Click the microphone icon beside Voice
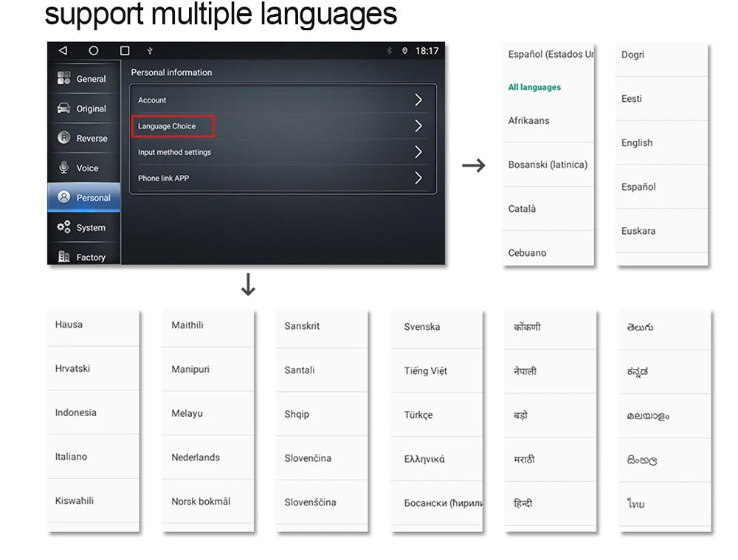The image size is (738, 560). tap(64, 167)
